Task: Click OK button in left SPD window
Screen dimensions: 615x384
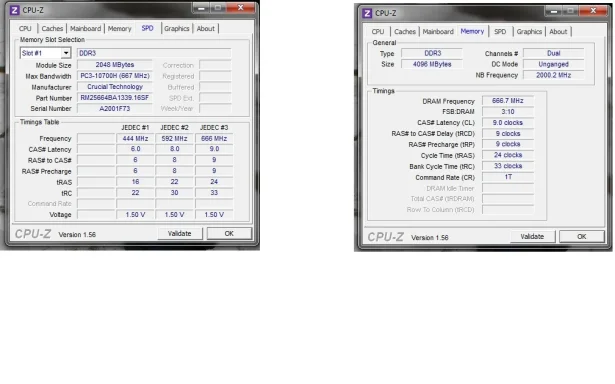Action: click(229, 234)
